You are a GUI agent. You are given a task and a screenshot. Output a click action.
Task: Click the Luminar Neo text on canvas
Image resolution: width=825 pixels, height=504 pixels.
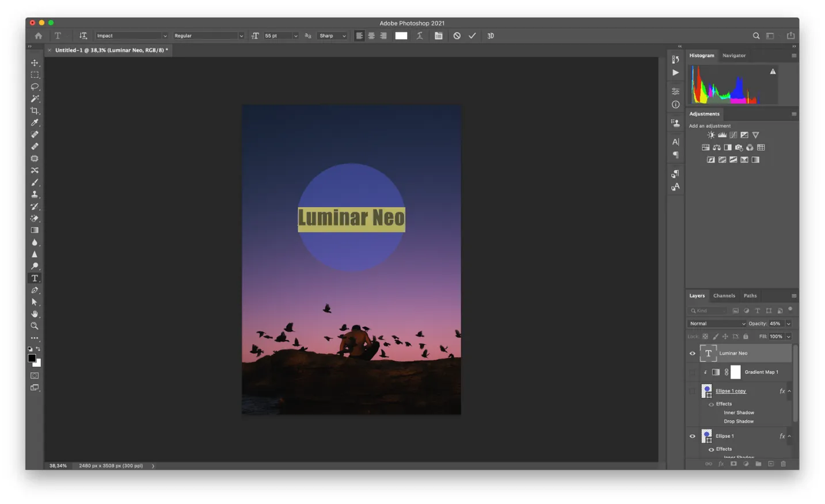click(351, 219)
